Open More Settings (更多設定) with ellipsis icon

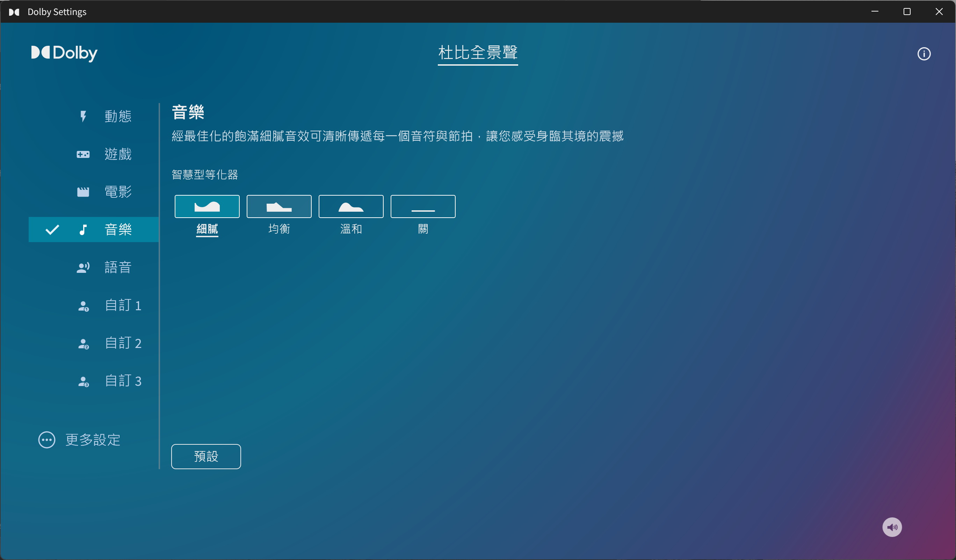click(47, 440)
